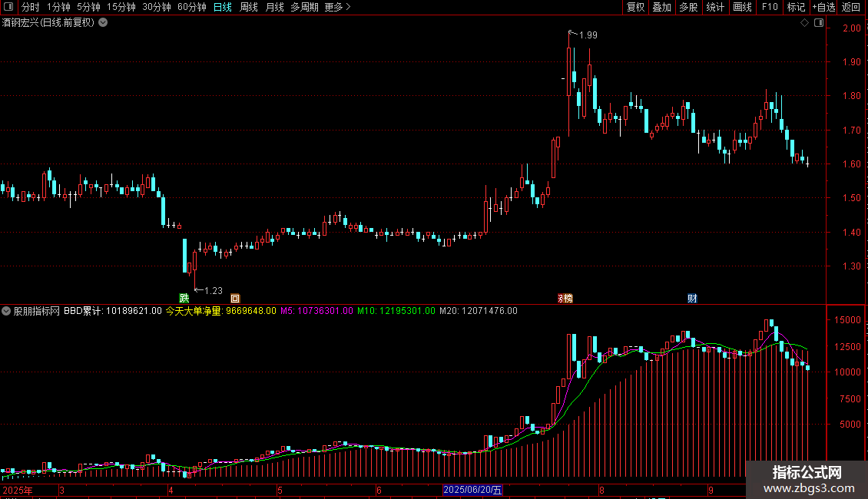Click the 10000 indicator axis label
The height and width of the screenshot is (499, 868).
pyautogui.click(x=847, y=372)
